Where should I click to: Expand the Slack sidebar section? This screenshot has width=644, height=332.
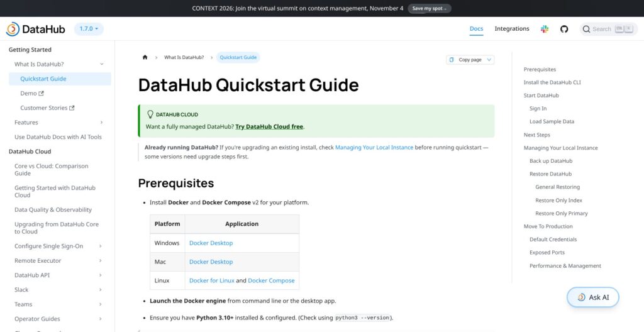point(101,290)
